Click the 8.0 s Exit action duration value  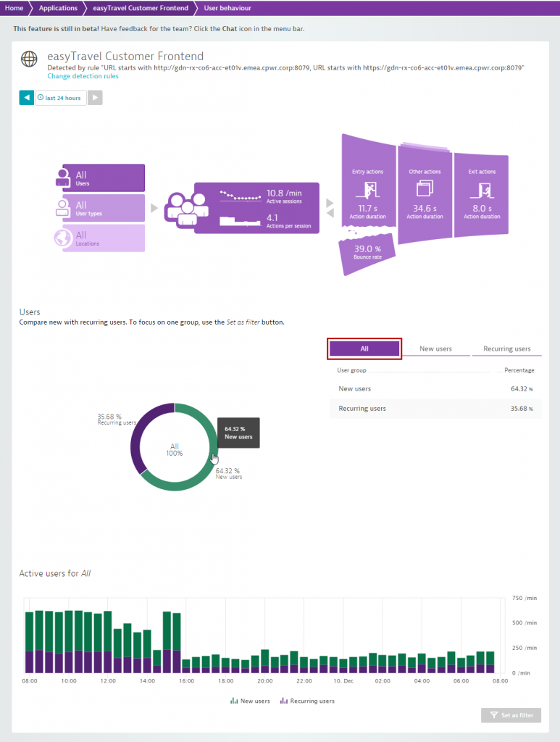[x=482, y=208]
